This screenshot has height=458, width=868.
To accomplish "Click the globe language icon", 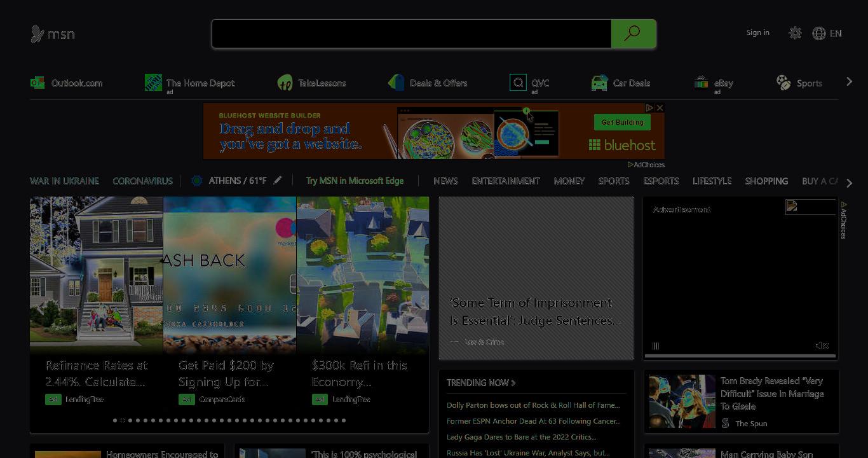I will pos(819,33).
